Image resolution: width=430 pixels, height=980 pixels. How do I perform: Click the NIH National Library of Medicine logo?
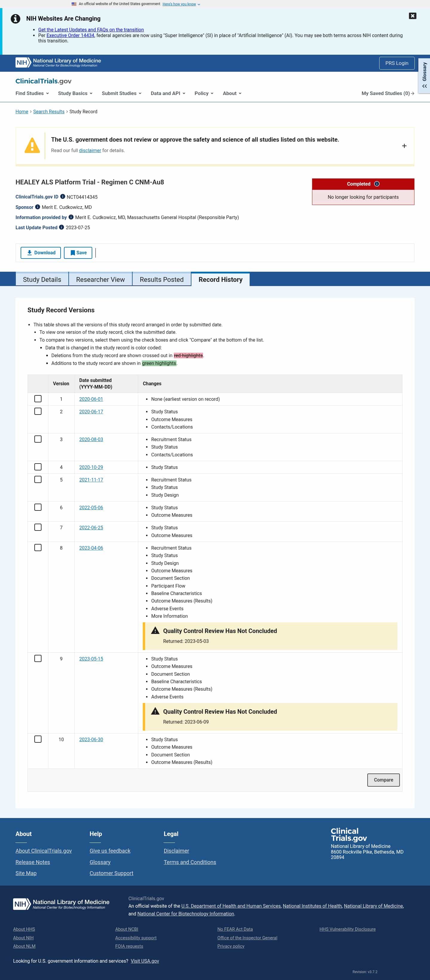pyautogui.click(x=59, y=63)
